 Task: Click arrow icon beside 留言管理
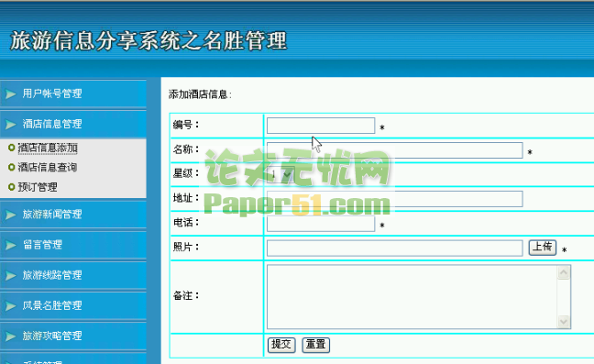pyautogui.click(x=11, y=245)
